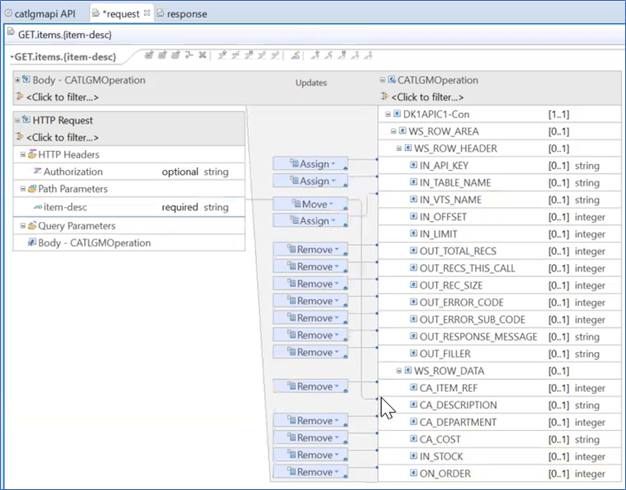Click the CA_ITEM_REF element icon
The image size is (626, 490).
(x=414, y=387)
